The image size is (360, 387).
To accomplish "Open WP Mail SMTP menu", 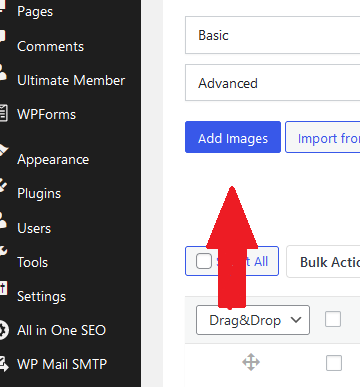I will point(62,364).
